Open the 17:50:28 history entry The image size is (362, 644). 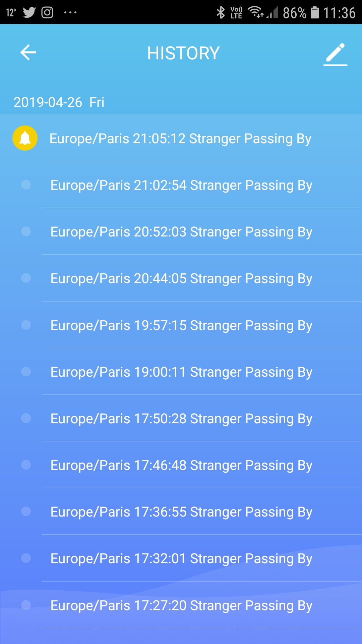181,419
